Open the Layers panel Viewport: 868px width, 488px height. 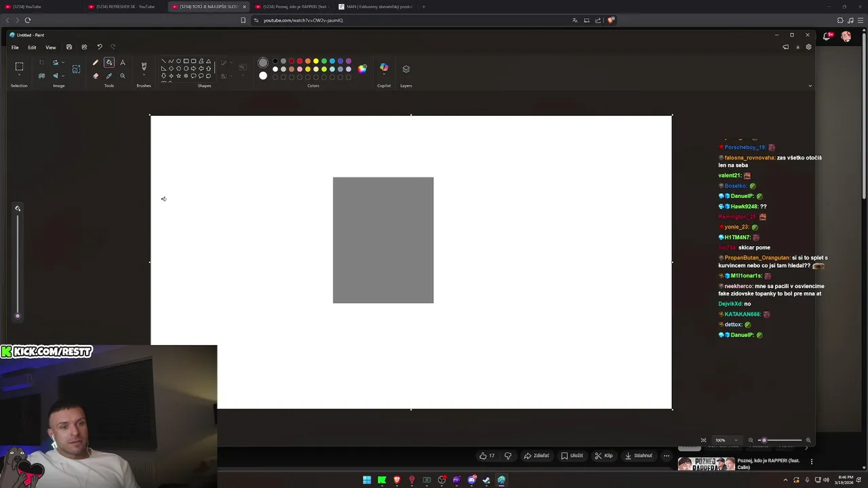(406, 69)
